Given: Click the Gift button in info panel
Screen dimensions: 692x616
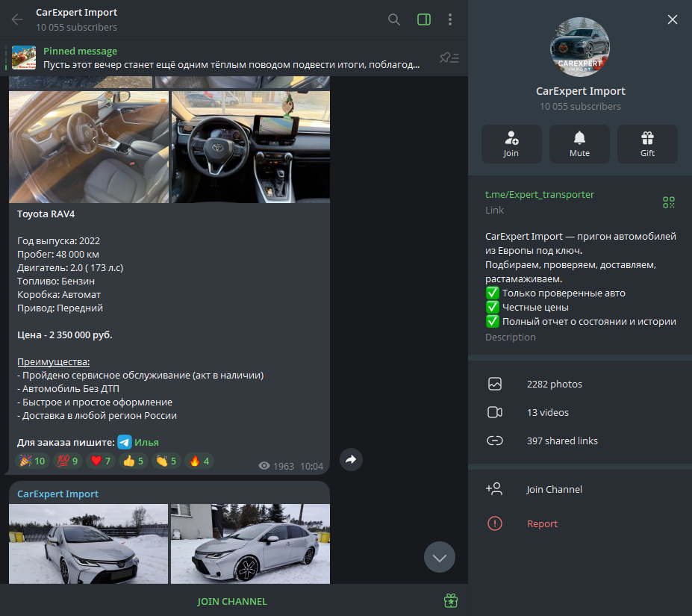Looking at the screenshot, I should click(x=647, y=144).
